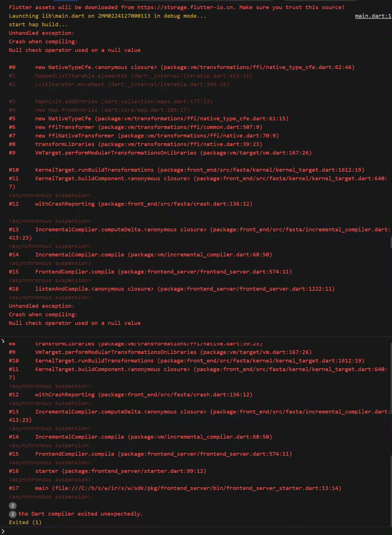Select frame #17 main frontend_server_starter.dart
The image size is (392, 535).
pyautogui.click(x=175, y=488)
